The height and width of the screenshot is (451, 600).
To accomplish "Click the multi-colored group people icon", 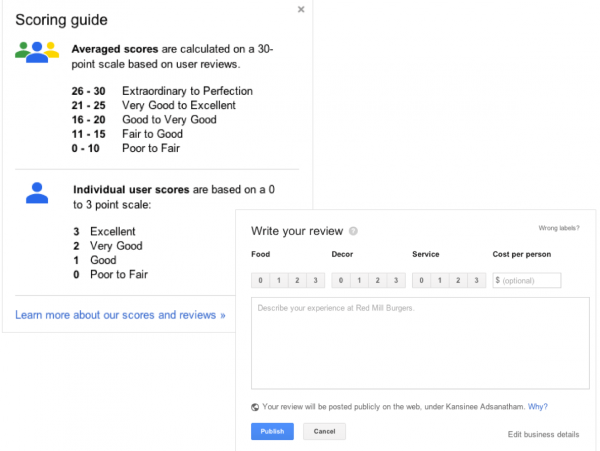I will point(37,52).
